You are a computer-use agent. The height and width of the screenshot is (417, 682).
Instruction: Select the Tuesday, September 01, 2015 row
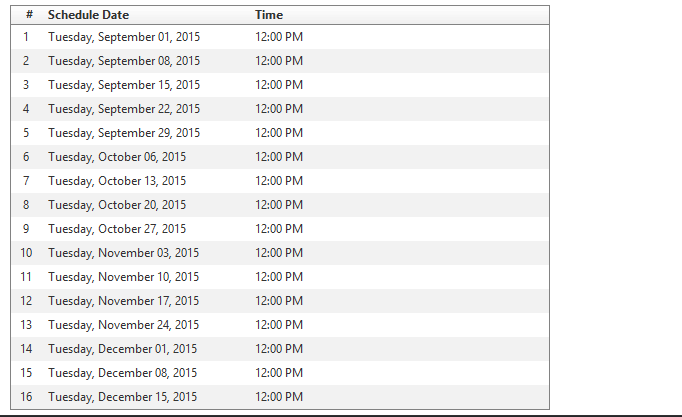pyautogui.click(x=124, y=37)
